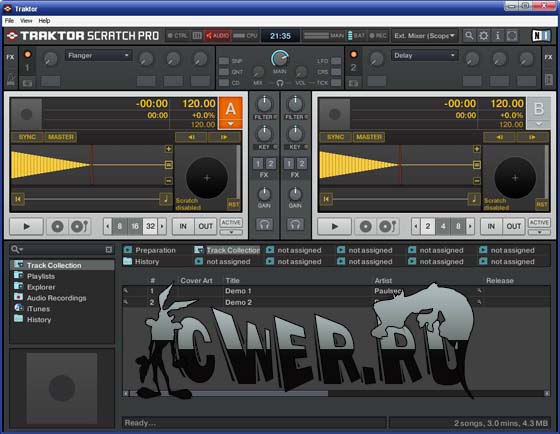
Task: Click the info icon in header
Action: (x=498, y=36)
